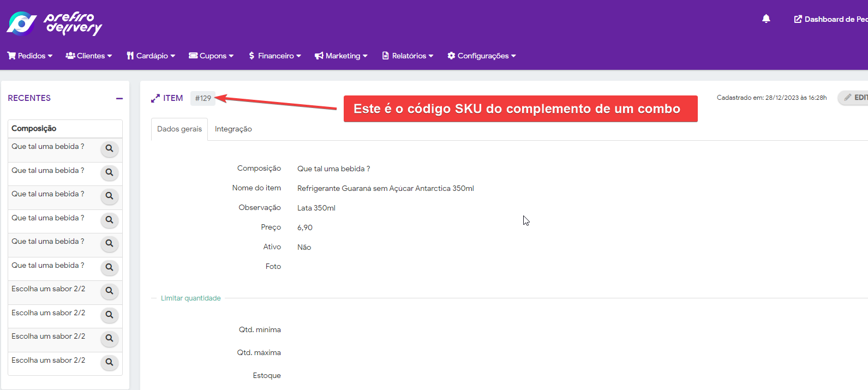
Task: Open the Configurações dropdown menu
Action: 482,56
